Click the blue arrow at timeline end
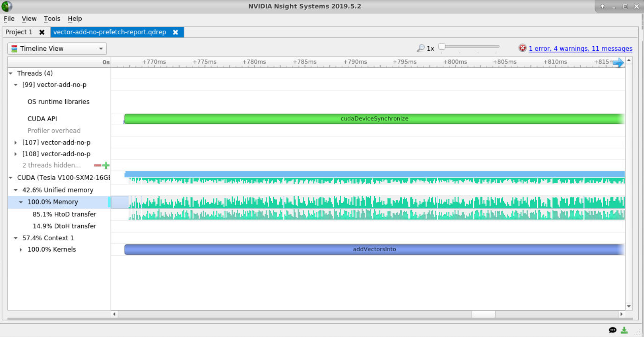This screenshot has width=644, height=337. coord(618,62)
